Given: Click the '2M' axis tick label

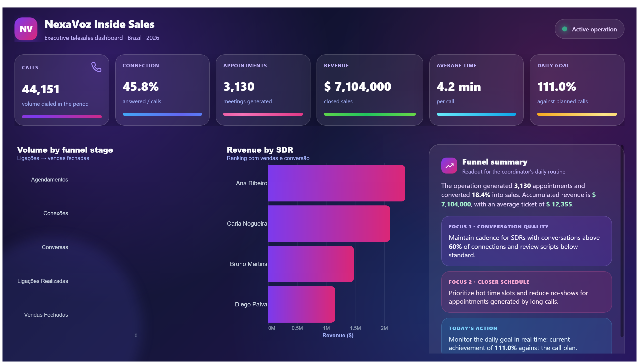Looking at the screenshot, I should point(384,328).
